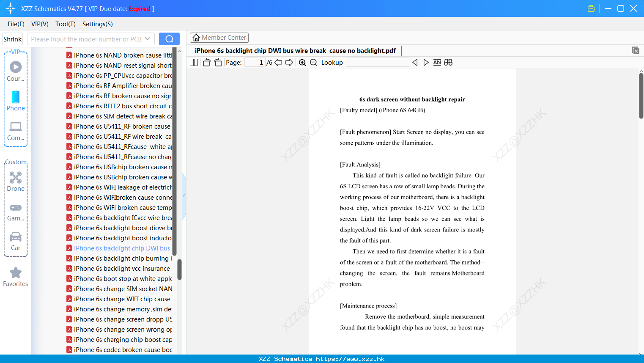Open 'iPhone 6s backlight ICvcc wire' file

[119, 218]
